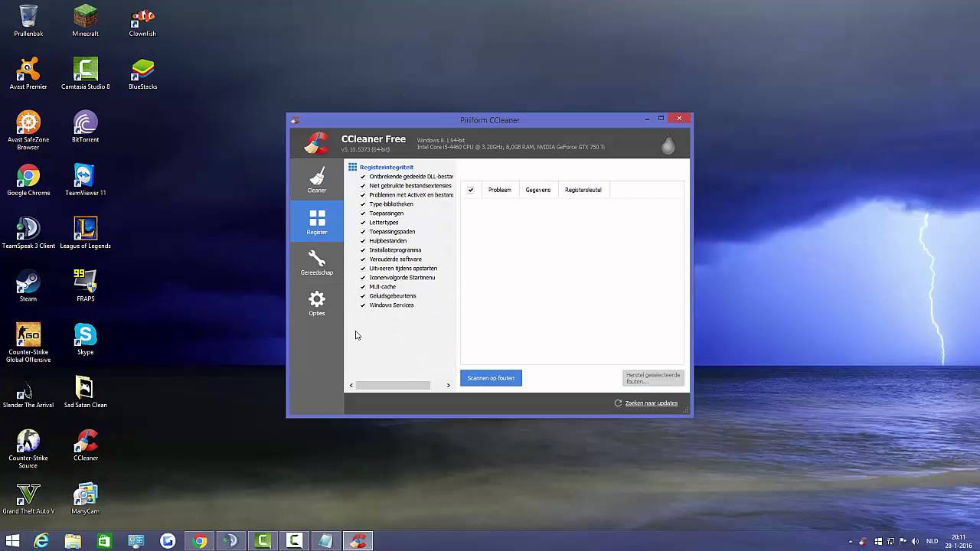This screenshot has width=980, height=551.
Task: Select TeamViewer 11 desktop icon
Action: click(85, 179)
